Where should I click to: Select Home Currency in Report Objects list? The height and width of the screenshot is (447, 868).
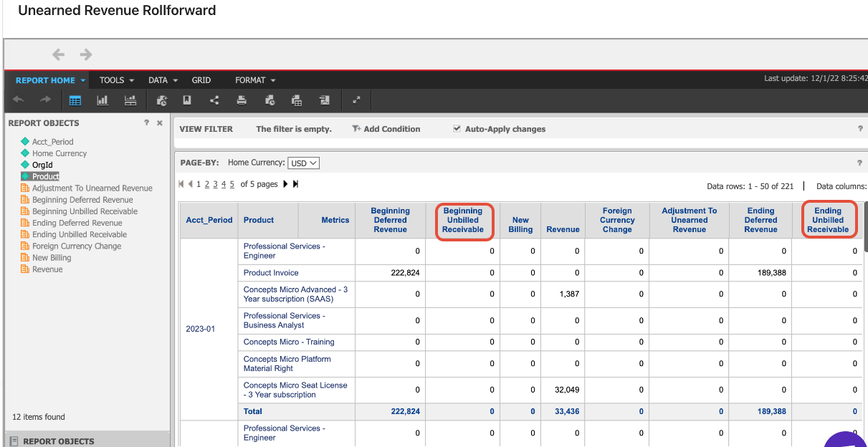click(59, 153)
